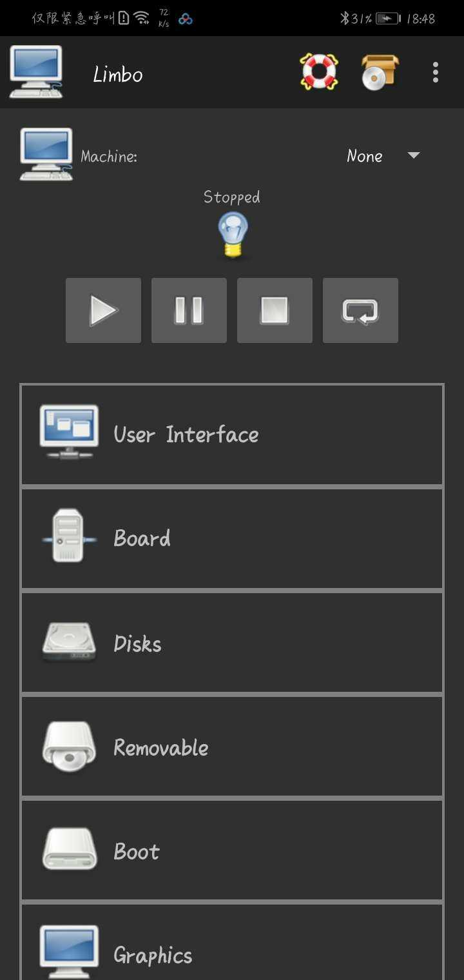Viewport: 464px width, 980px height.
Task: Open the Removable media section
Action: tap(232, 747)
